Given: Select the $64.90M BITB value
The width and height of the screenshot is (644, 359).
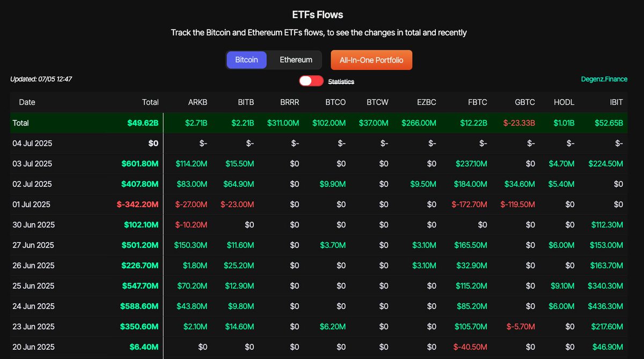Looking at the screenshot, I should coord(239,184).
